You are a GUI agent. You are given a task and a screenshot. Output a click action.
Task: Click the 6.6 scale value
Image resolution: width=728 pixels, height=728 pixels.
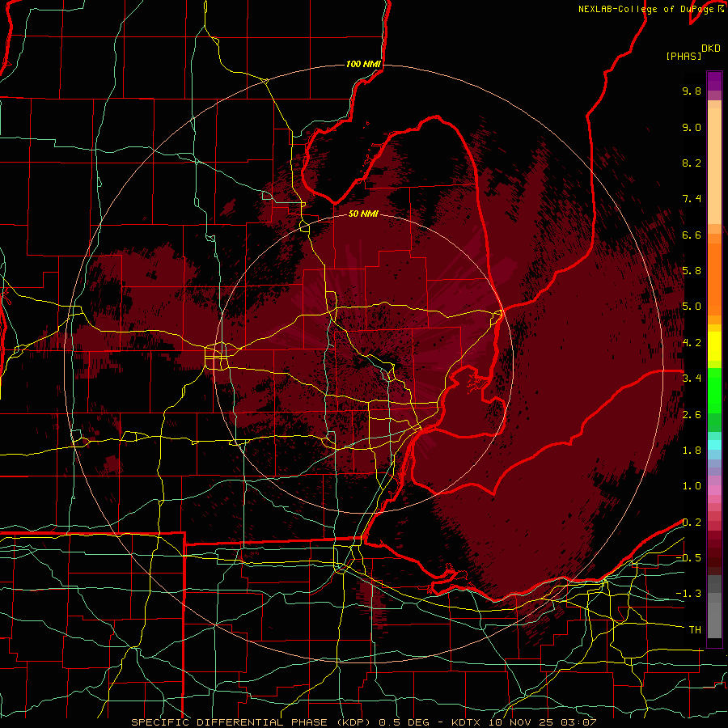tap(692, 235)
